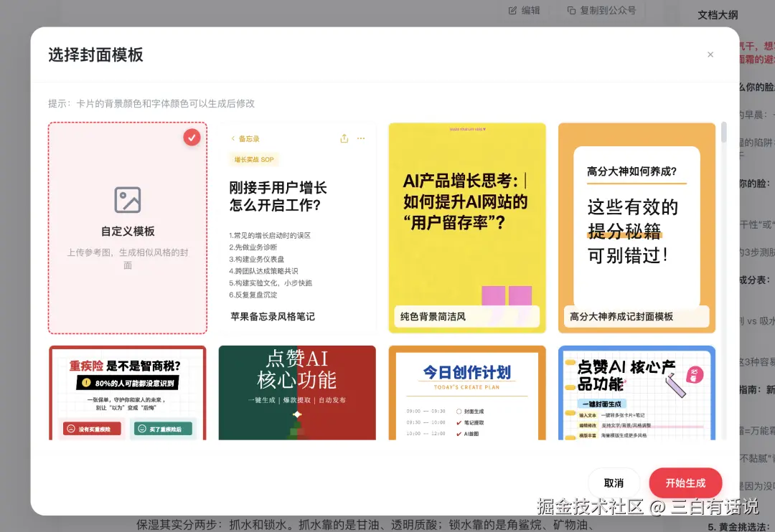Click the 取消 button

coord(614,483)
